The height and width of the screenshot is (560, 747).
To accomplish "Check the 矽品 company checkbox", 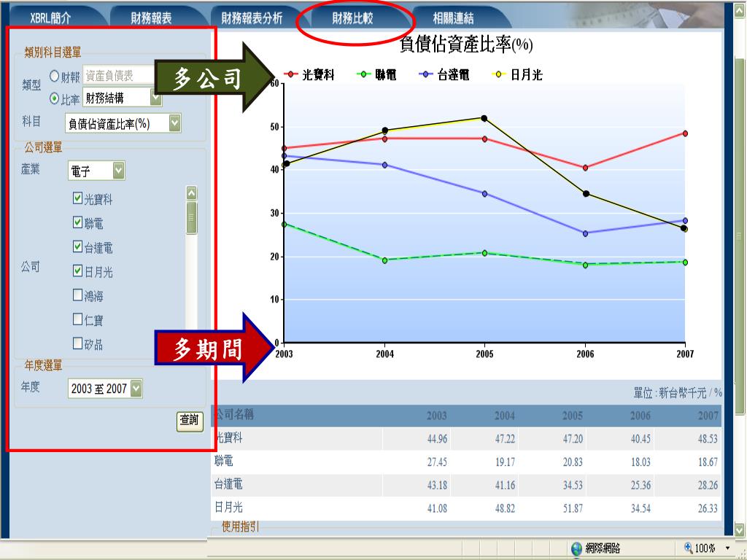I will coord(77,343).
